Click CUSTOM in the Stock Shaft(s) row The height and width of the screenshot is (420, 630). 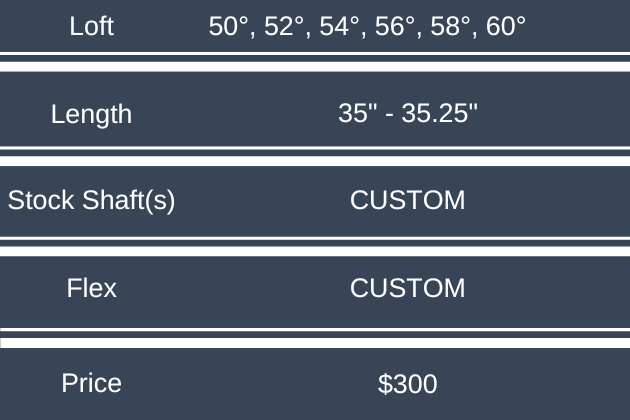pyautogui.click(x=407, y=200)
